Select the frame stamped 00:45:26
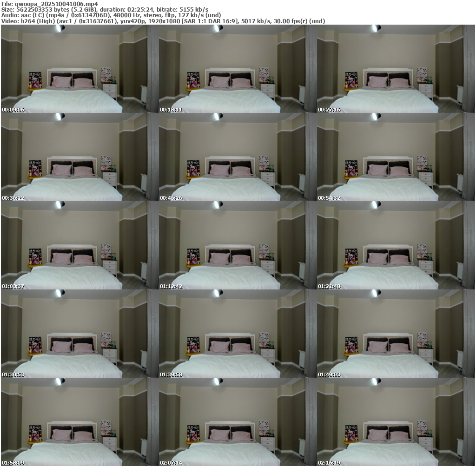 click(x=238, y=157)
